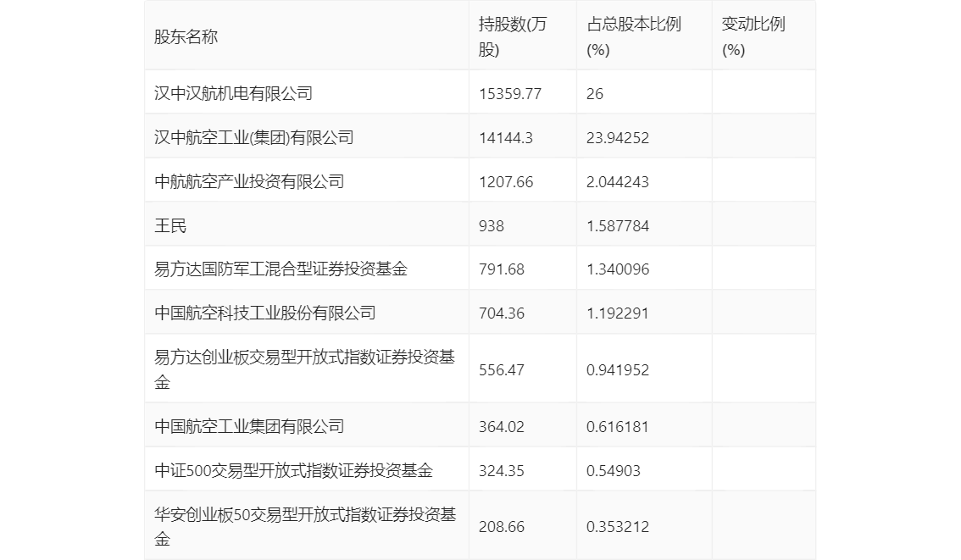Click the 股东名称 column header
961x560 pixels.
coord(186,36)
